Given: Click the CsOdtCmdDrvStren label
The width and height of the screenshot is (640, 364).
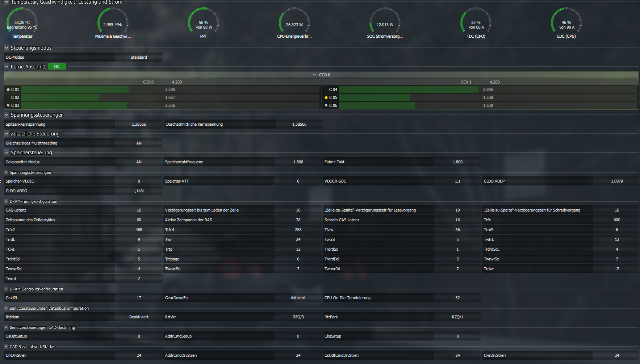Looking at the screenshot, I should [342, 355].
